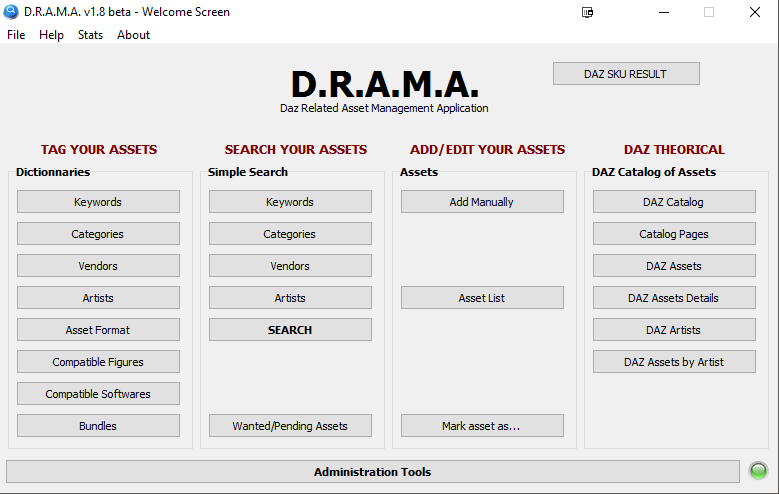This screenshot has height=494, width=779.
Task: Click the green status indicator light
Action: tap(758, 471)
